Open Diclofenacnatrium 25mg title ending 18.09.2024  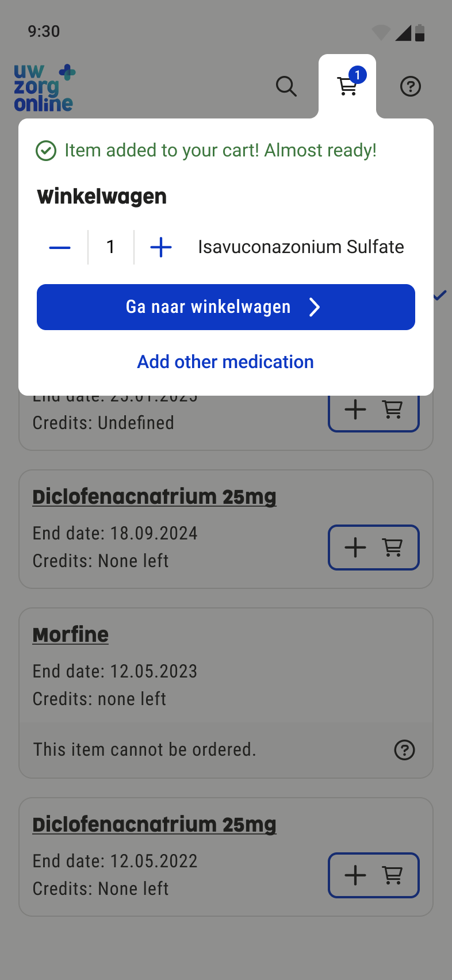[154, 496]
